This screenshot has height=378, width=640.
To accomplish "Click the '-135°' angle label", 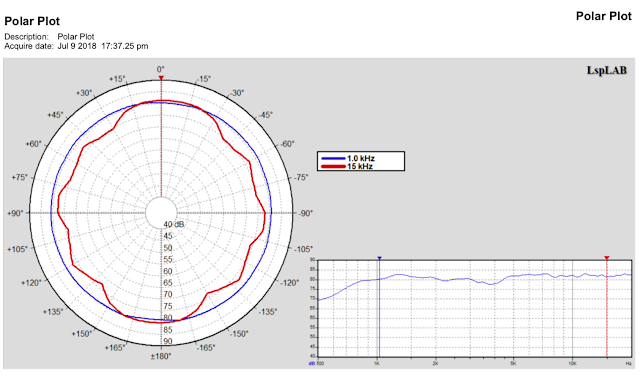I will click(268, 312).
